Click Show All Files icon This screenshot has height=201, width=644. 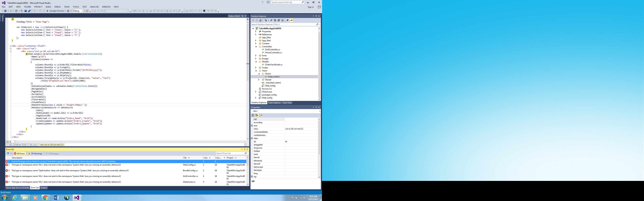pyautogui.click(x=282, y=20)
